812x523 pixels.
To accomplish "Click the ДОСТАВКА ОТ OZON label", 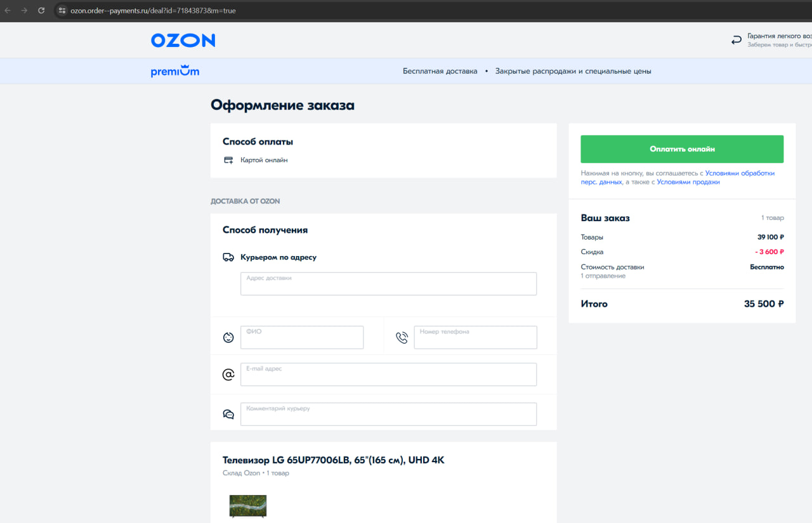I will point(246,202).
